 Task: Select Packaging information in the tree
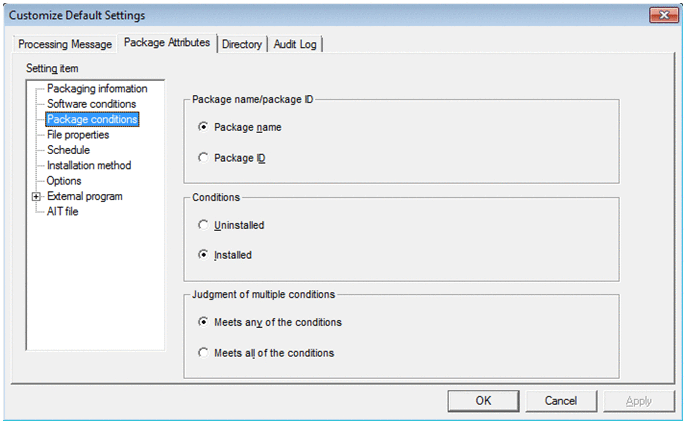coord(97,89)
